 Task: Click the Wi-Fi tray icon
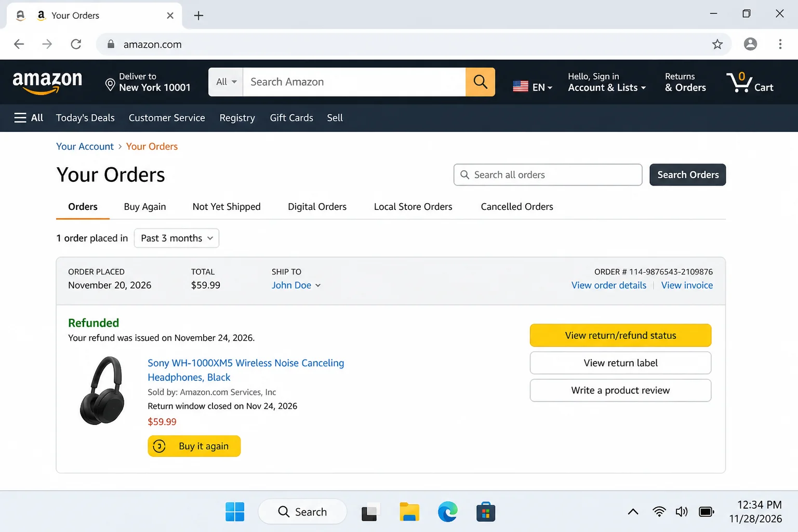[x=659, y=512]
